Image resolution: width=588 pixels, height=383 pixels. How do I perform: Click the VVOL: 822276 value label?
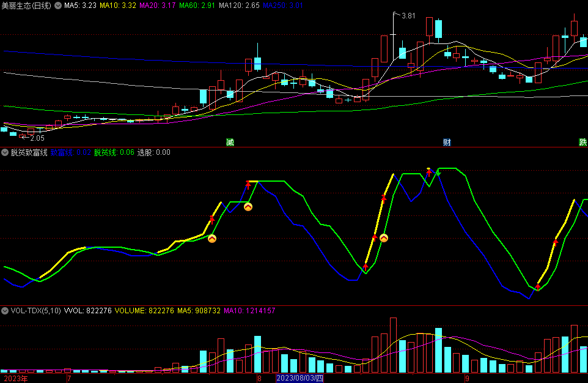[x=88, y=311]
